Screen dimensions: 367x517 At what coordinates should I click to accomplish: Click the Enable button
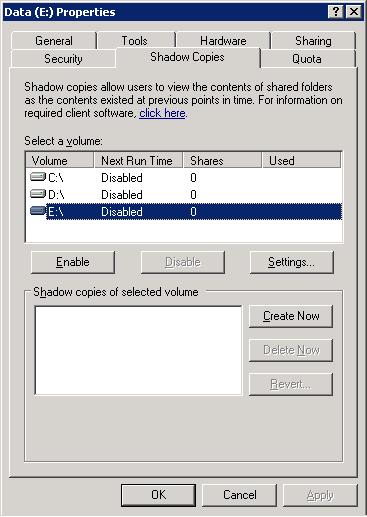pyautogui.click(x=73, y=262)
